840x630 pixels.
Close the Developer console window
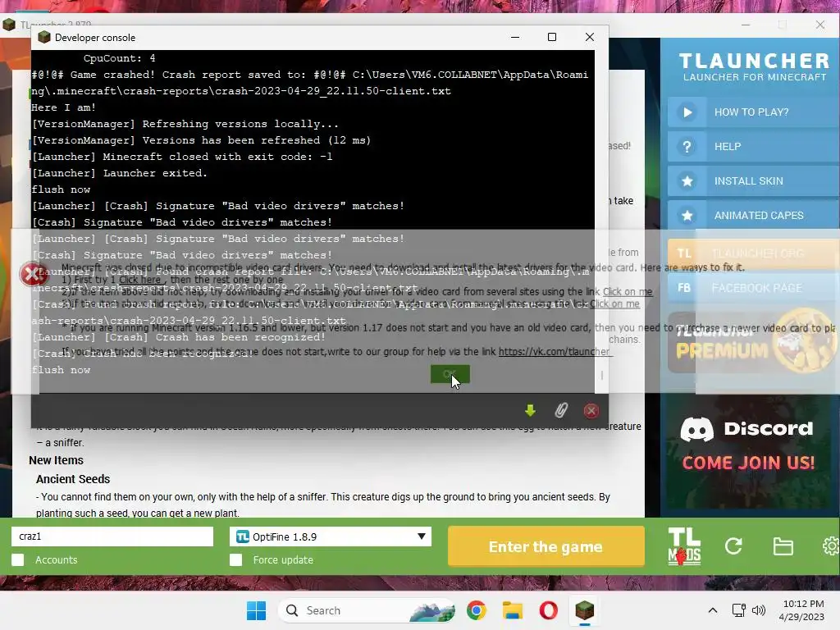589,37
